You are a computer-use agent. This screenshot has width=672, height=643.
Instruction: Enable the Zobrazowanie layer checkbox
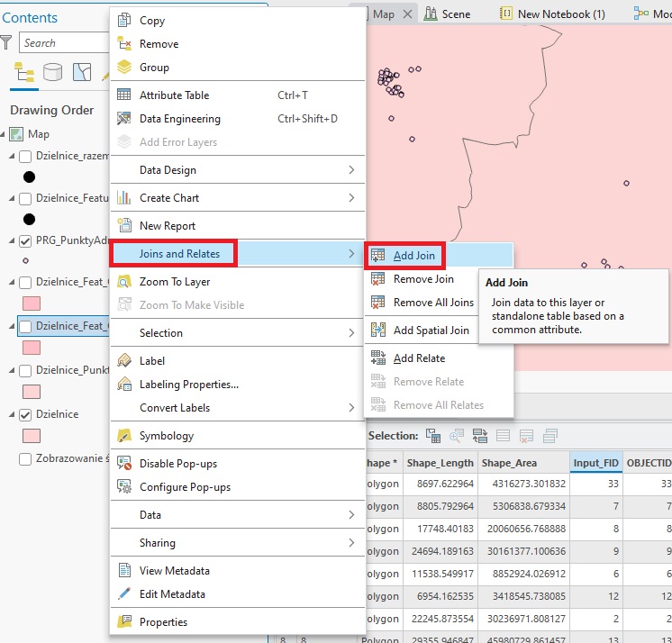coord(25,458)
